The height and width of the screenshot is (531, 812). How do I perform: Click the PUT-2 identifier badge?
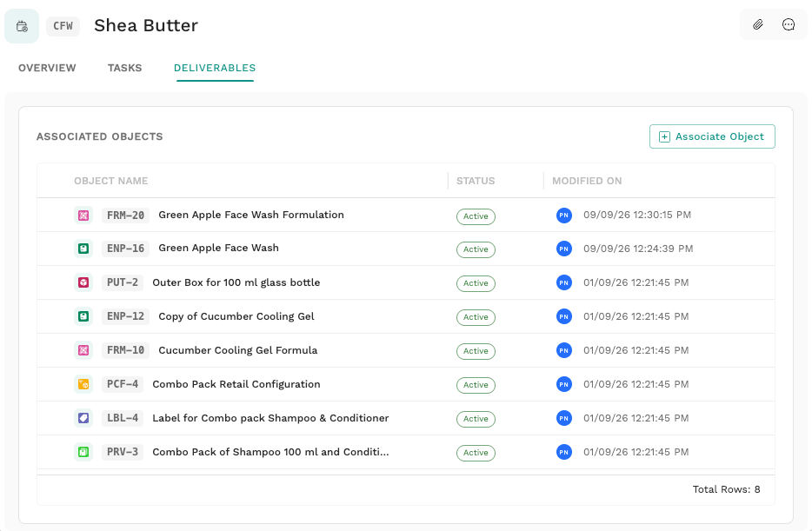[123, 282]
